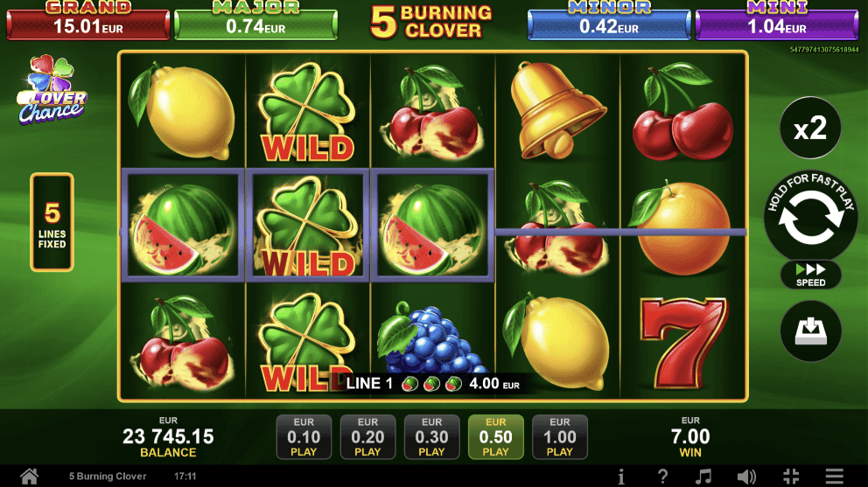Open the info (i) paytable icon
This screenshot has height=487, width=868.
(621, 476)
